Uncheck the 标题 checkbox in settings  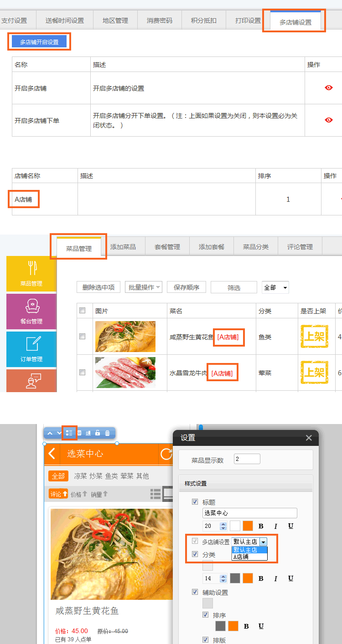pos(195,502)
